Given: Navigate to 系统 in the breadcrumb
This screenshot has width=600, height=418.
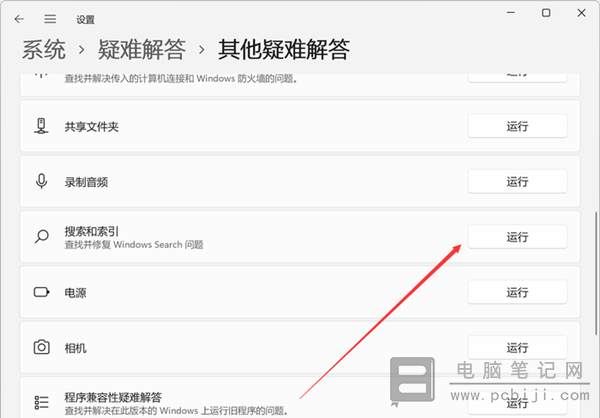Looking at the screenshot, I should [x=44, y=49].
